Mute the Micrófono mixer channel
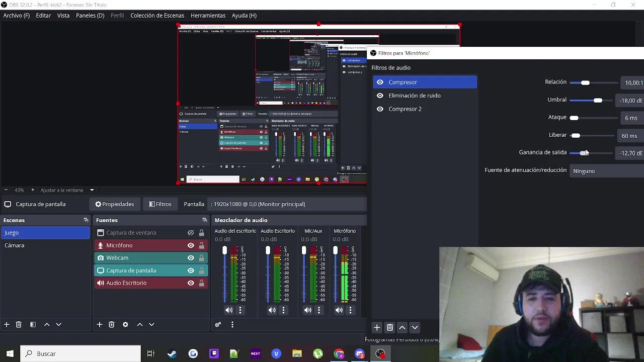Image resolution: width=644 pixels, height=362 pixels. click(339, 310)
